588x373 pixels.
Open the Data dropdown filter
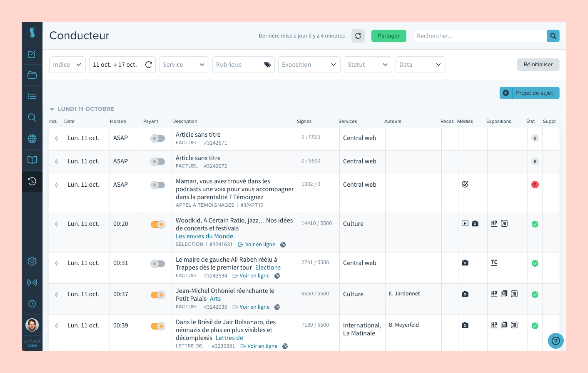420,65
